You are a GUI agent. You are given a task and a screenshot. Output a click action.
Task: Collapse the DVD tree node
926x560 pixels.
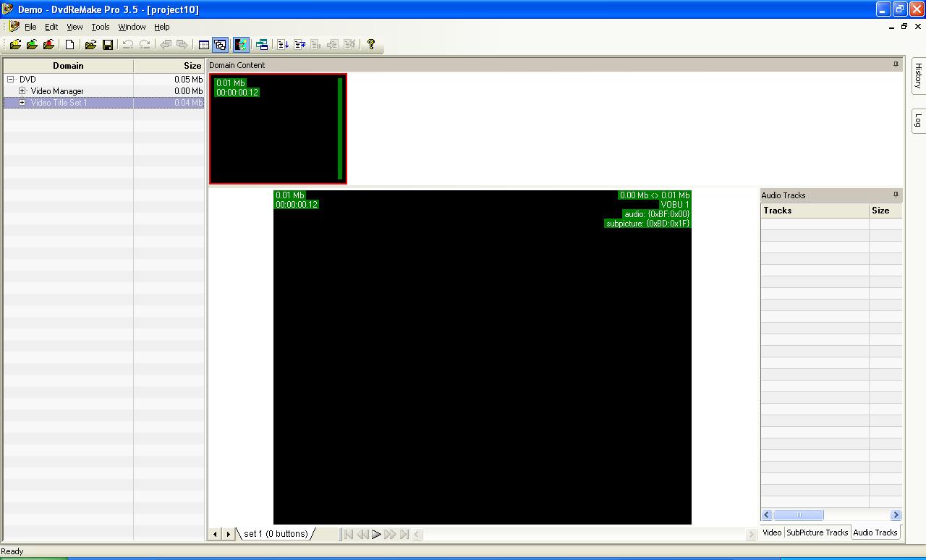pos(11,80)
